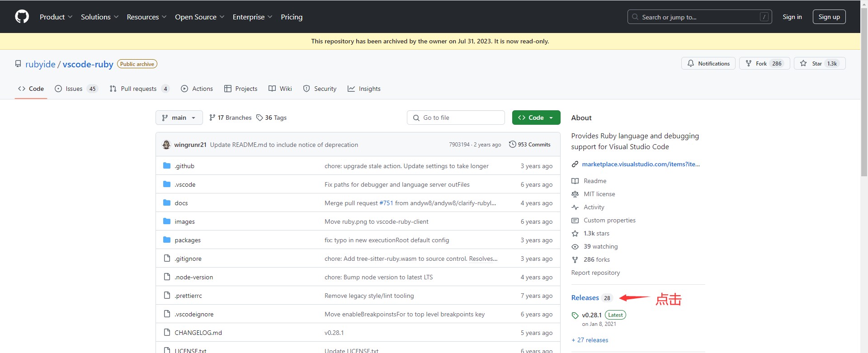This screenshot has width=868, height=353.
Task: Open the rubyide owner link
Action: 40,64
